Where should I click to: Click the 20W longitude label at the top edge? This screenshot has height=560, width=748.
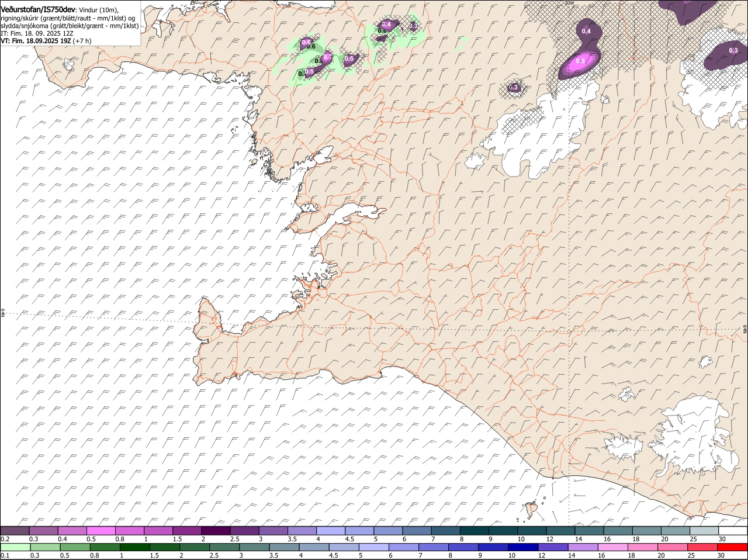click(569, 3)
